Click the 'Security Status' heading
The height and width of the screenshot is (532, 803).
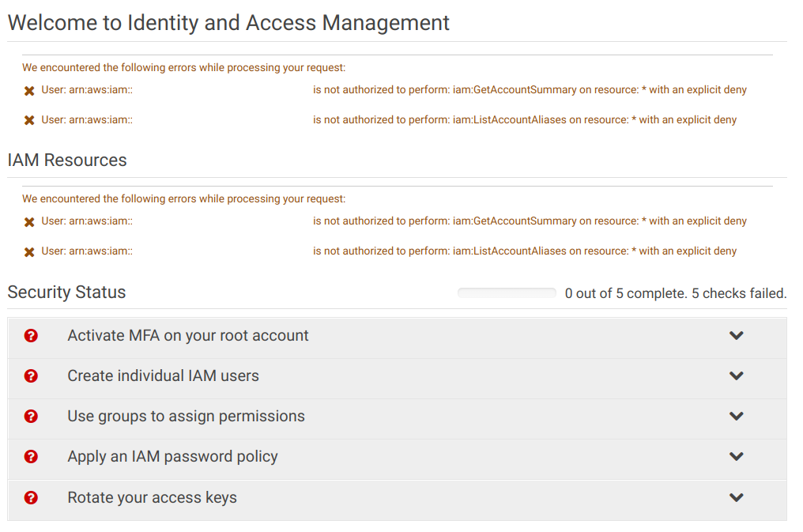[x=66, y=292]
